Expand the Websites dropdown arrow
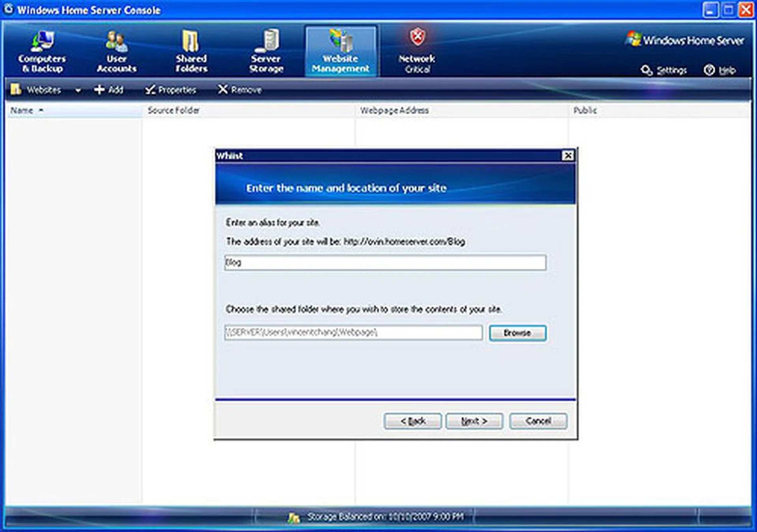 (78, 90)
